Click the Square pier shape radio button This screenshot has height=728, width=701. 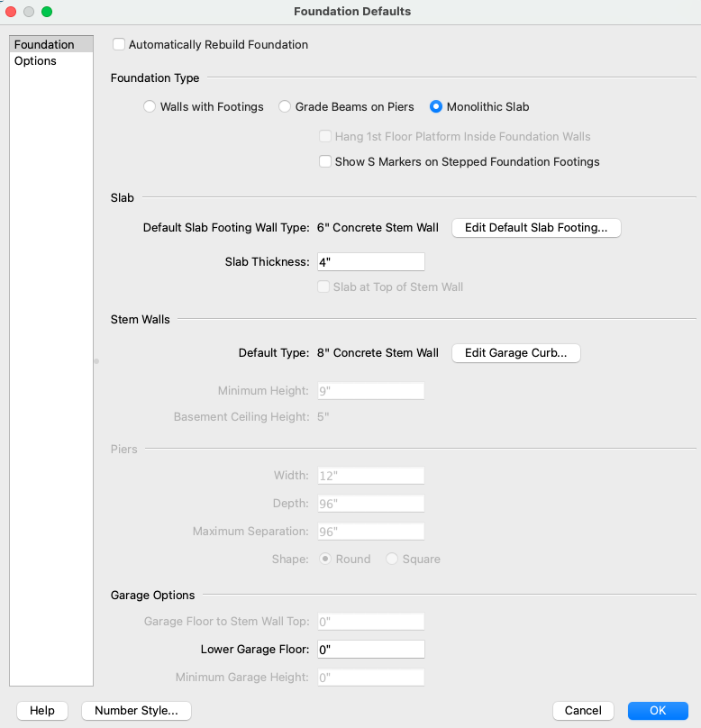coord(392,560)
